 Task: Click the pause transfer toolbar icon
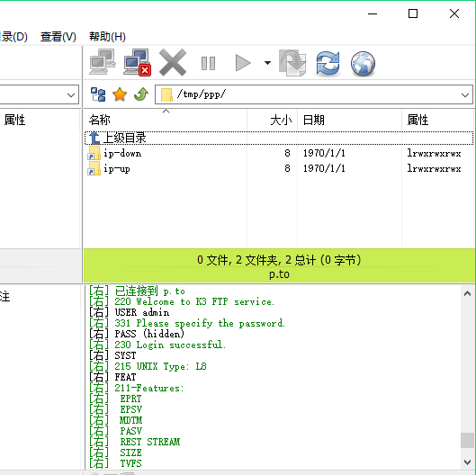[x=208, y=63]
